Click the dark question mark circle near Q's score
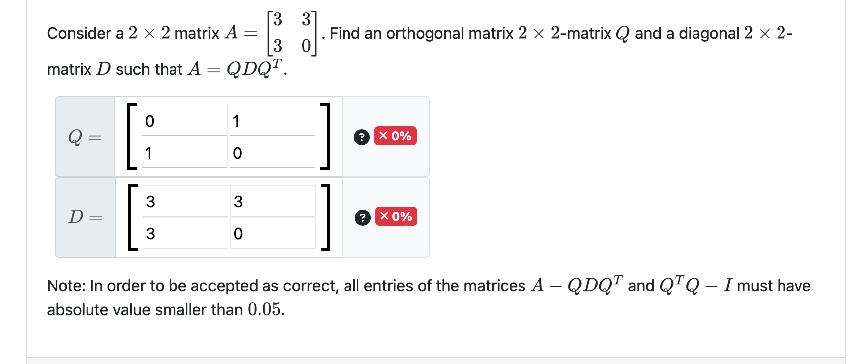The image size is (868, 364). pyautogui.click(x=361, y=136)
